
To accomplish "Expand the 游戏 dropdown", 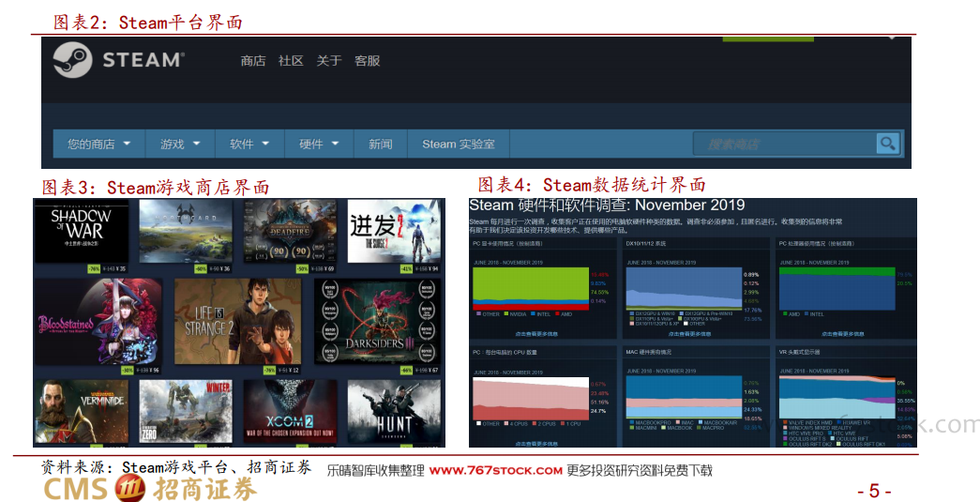I will click(x=180, y=144).
